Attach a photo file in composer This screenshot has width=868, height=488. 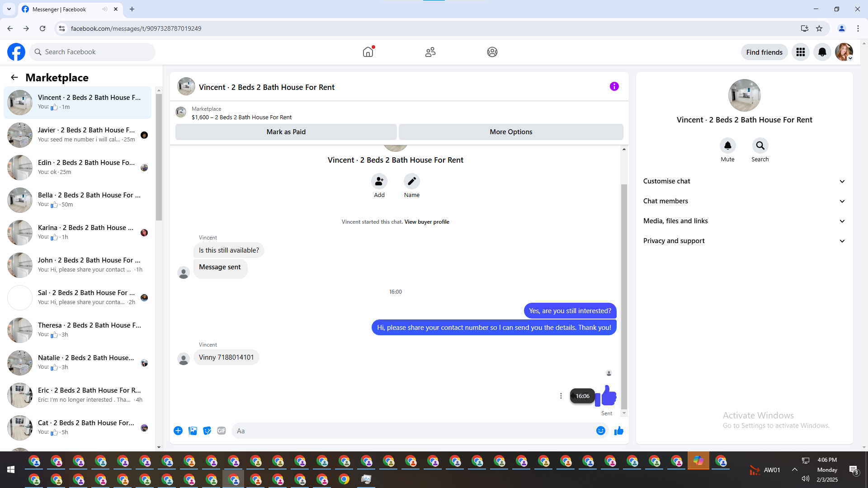(193, 431)
